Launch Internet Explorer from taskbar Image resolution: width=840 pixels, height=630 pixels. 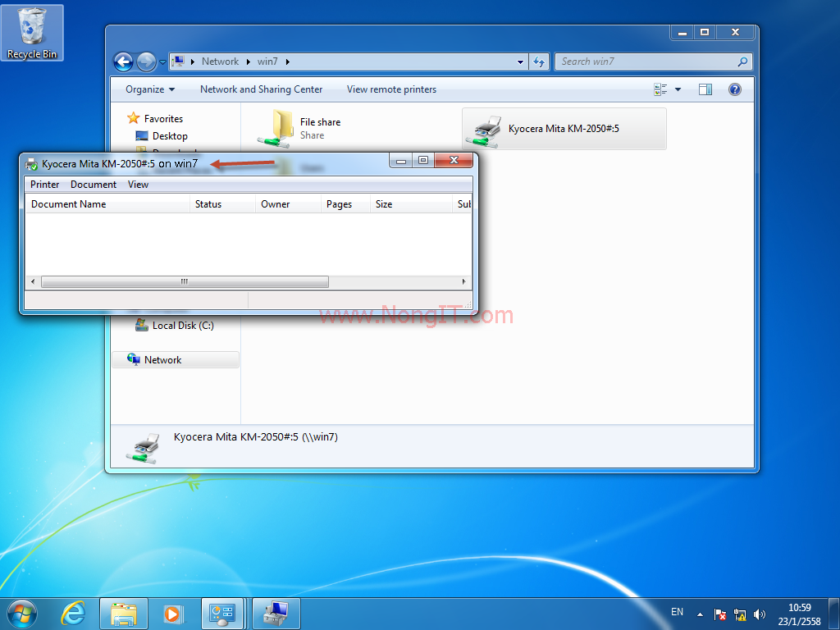[73, 614]
